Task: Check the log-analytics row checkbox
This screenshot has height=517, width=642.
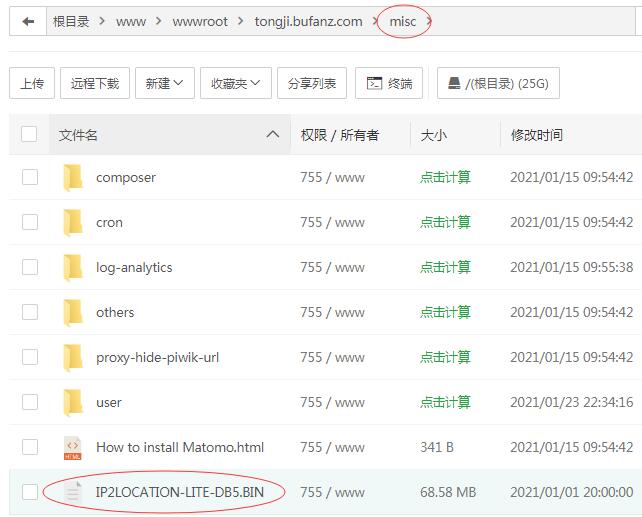Action: coord(30,267)
